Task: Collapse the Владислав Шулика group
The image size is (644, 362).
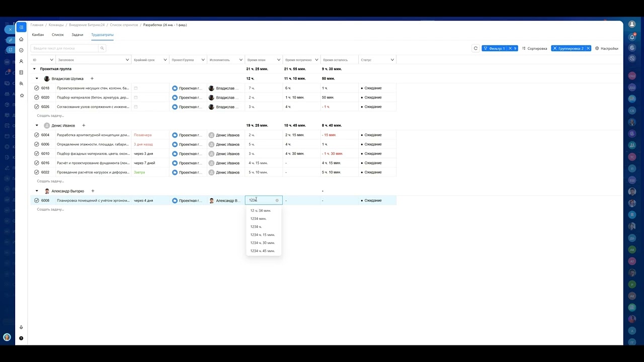Action: tap(37, 78)
